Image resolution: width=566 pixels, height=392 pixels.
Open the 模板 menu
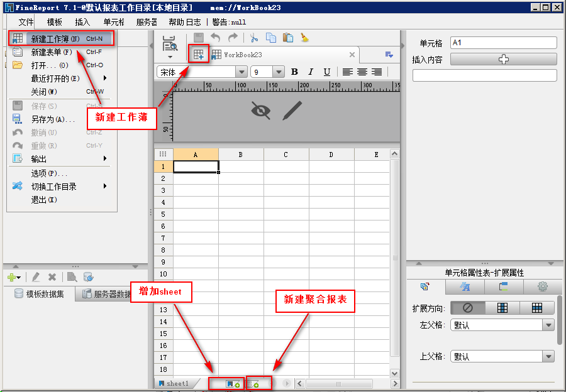pos(55,22)
